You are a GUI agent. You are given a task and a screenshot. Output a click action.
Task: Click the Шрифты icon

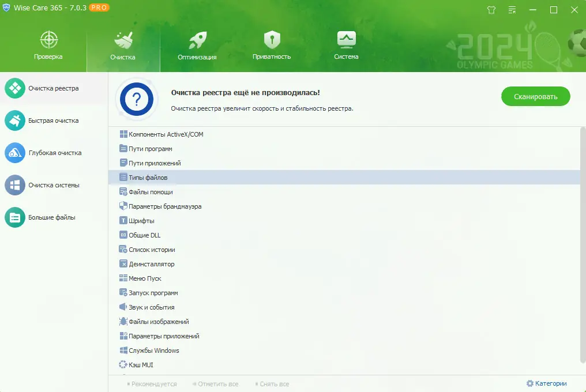tap(123, 220)
